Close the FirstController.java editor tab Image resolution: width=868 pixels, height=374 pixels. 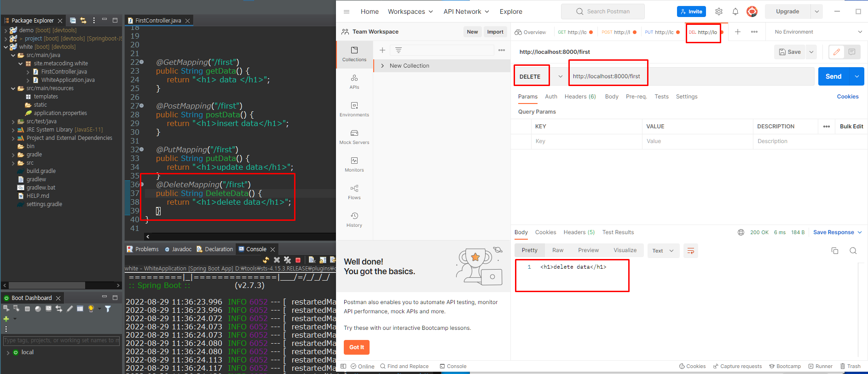[x=187, y=21]
